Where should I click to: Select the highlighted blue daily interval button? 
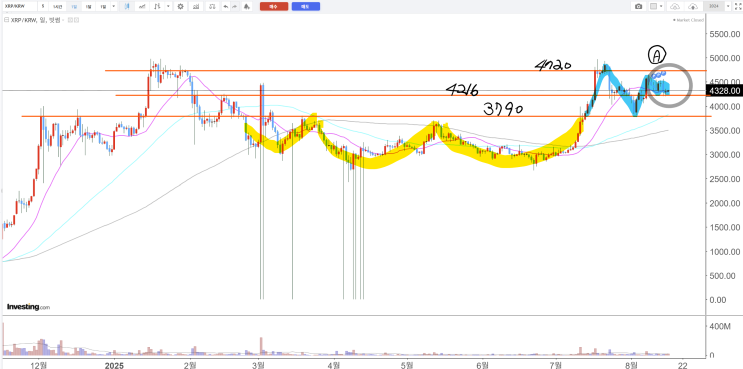(x=74, y=6)
